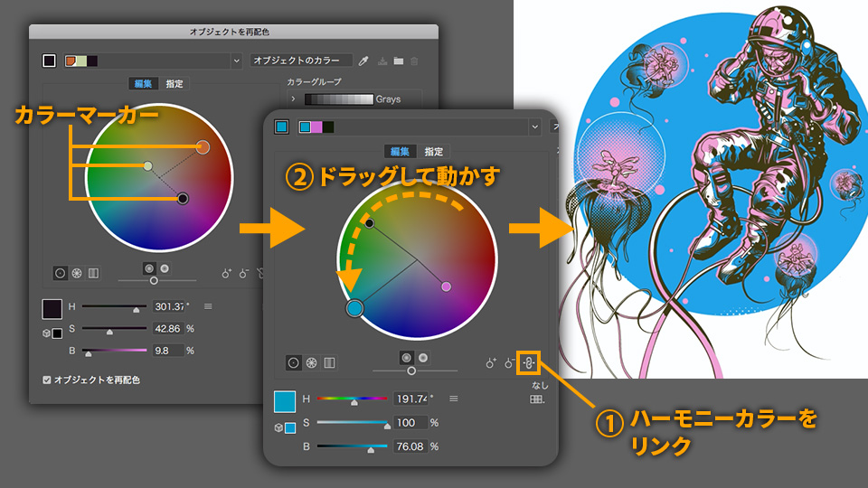Click blue-pink-black color group strip in front panel
Viewport: 868px width, 488px height.
(316, 127)
